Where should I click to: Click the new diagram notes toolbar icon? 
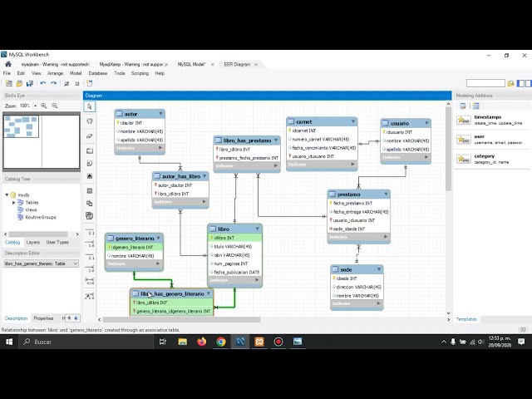pos(89,83)
